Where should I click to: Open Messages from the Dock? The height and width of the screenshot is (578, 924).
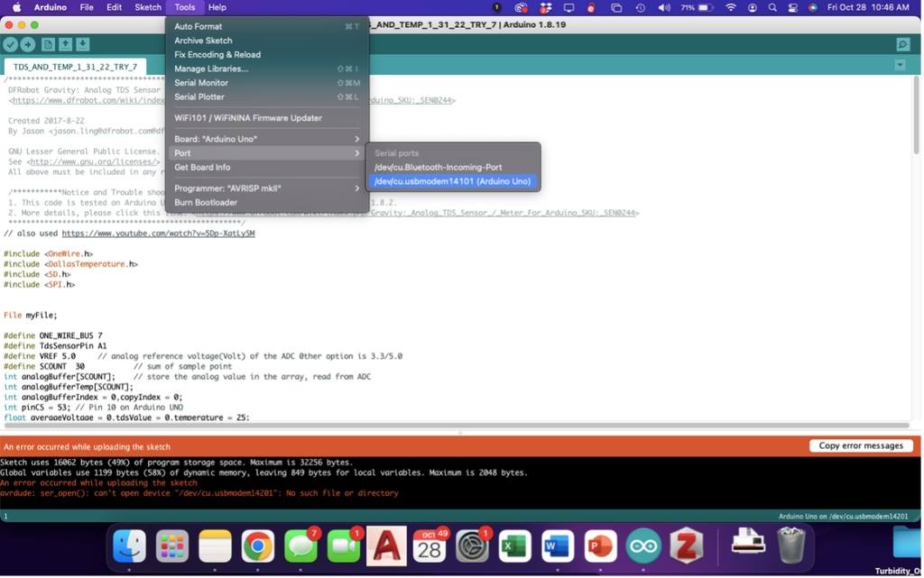click(300, 546)
